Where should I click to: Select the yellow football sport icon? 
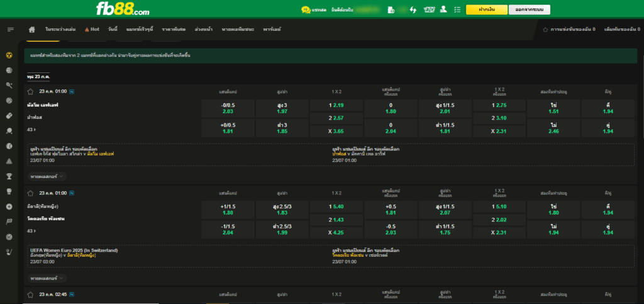pyautogui.click(x=9, y=55)
